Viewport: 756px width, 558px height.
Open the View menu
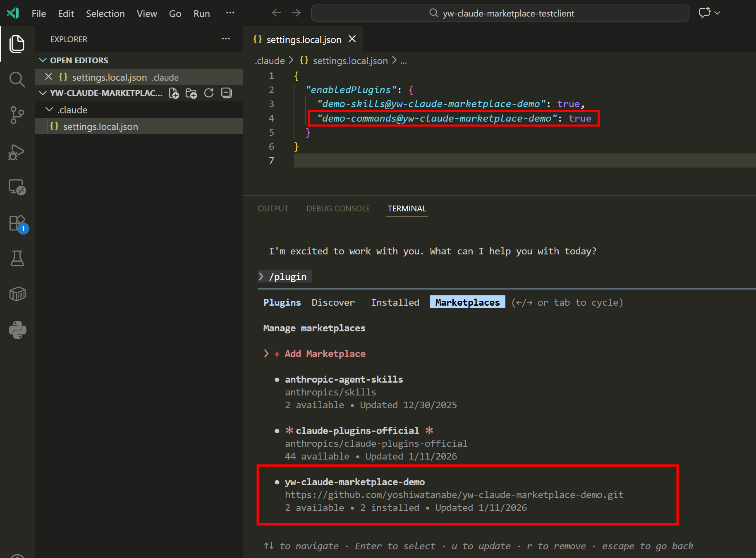147,14
